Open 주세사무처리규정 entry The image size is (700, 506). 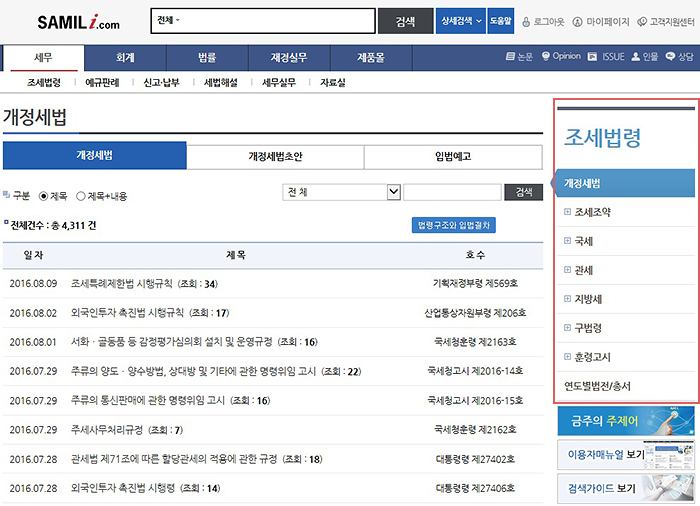coord(107,430)
